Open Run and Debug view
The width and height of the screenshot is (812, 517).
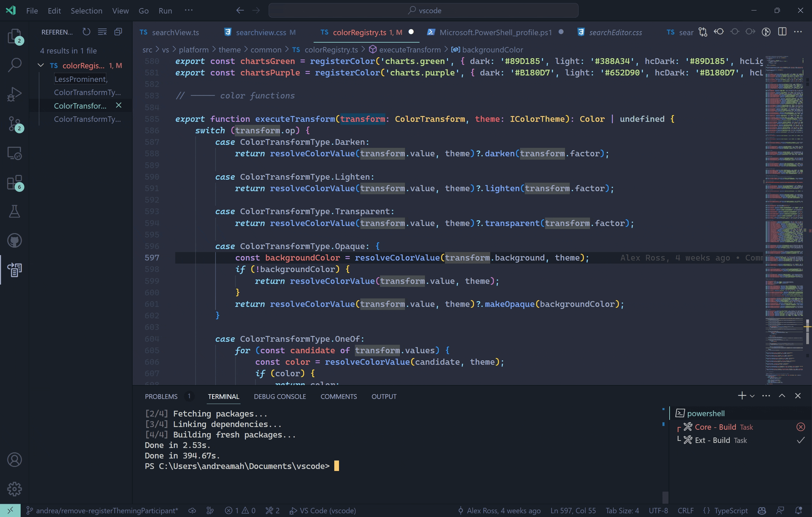click(15, 94)
